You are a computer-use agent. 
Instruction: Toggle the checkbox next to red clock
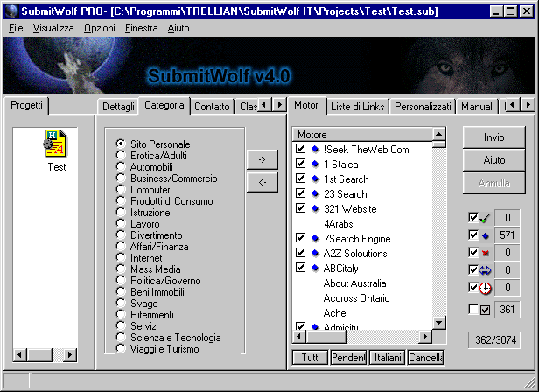point(473,287)
